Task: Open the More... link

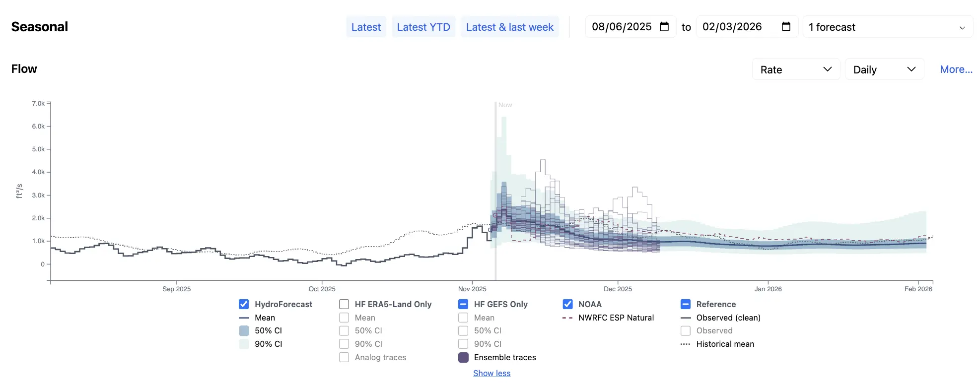Action: click(x=956, y=69)
